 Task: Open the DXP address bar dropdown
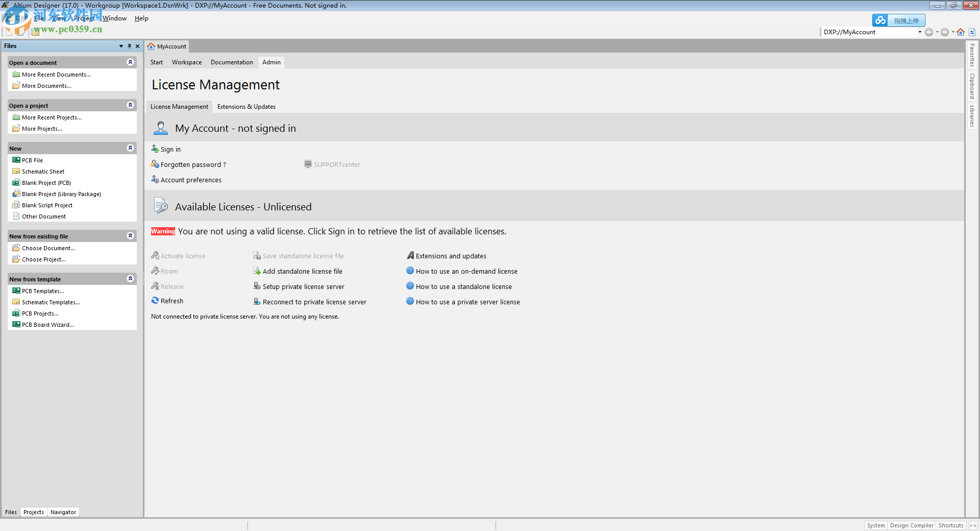(x=920, y=32)
